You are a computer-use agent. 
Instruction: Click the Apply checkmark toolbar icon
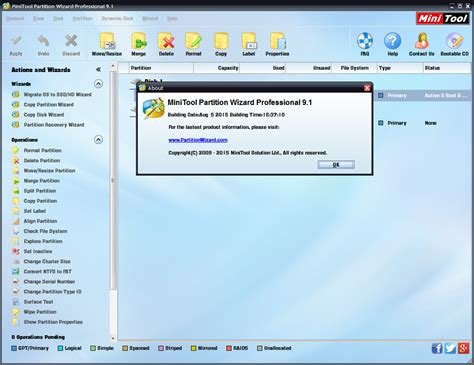(x=16, y=44)
